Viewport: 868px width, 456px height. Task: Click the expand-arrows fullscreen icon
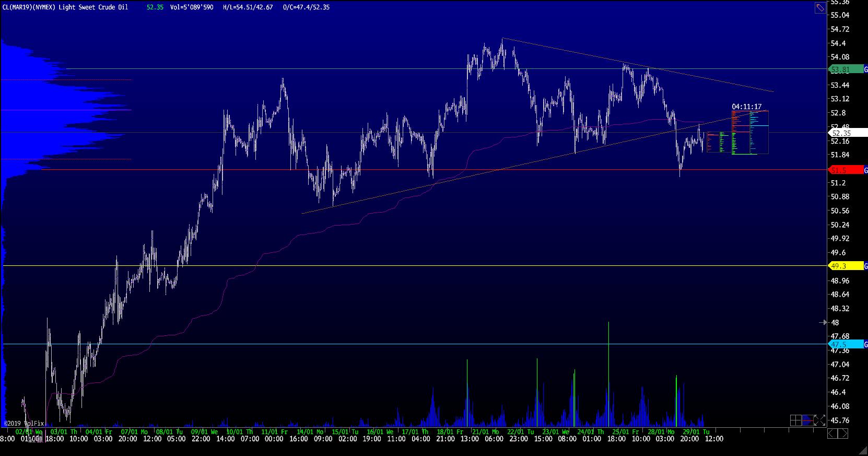820,420
